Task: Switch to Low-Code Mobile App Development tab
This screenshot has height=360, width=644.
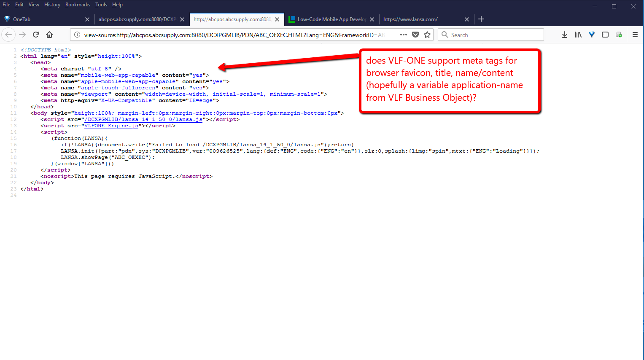Action: pos(331,19)
